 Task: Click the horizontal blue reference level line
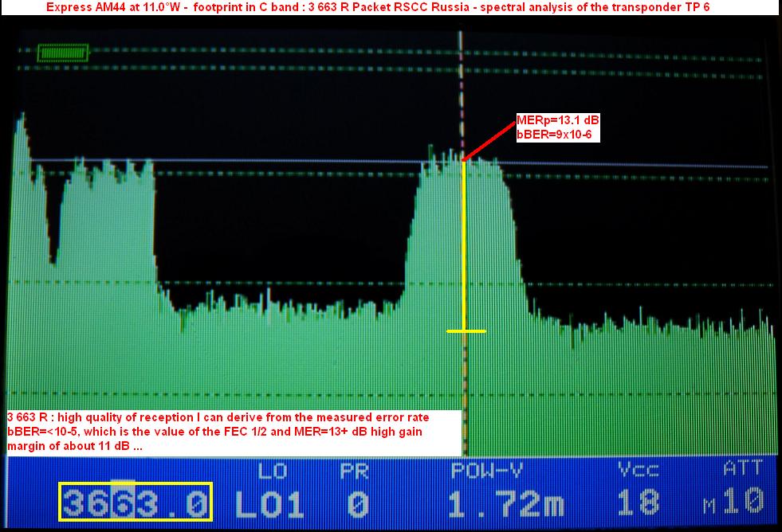click(638, 166)
